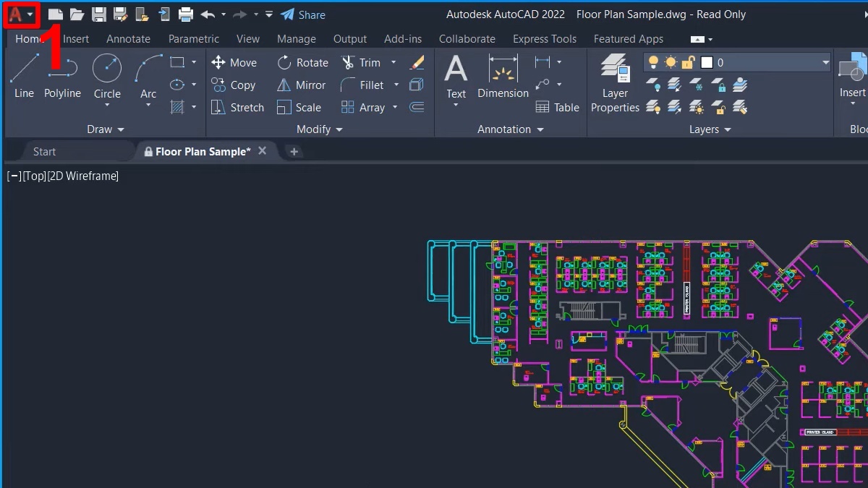Click the Save to Web & Mobile icon

click(x=164, y=14)
